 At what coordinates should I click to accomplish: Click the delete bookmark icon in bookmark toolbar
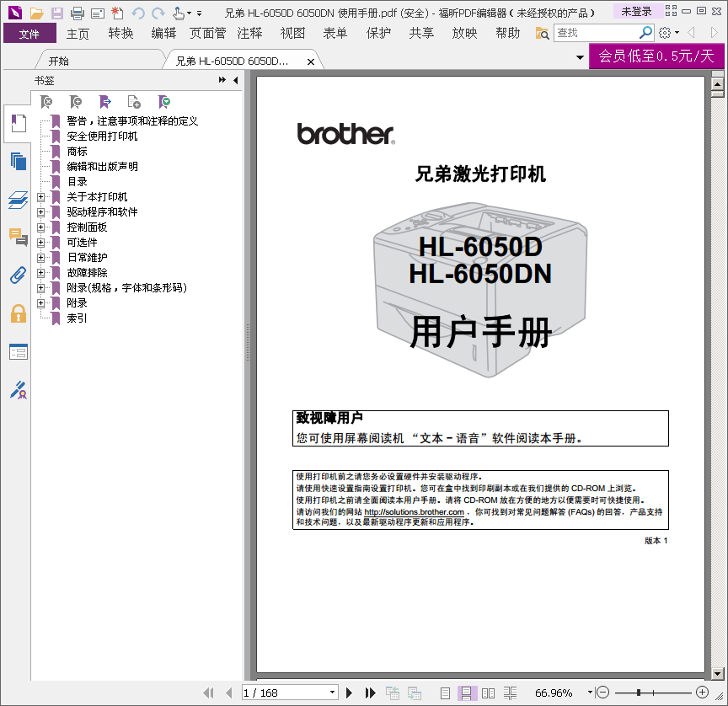coord(46,101)
